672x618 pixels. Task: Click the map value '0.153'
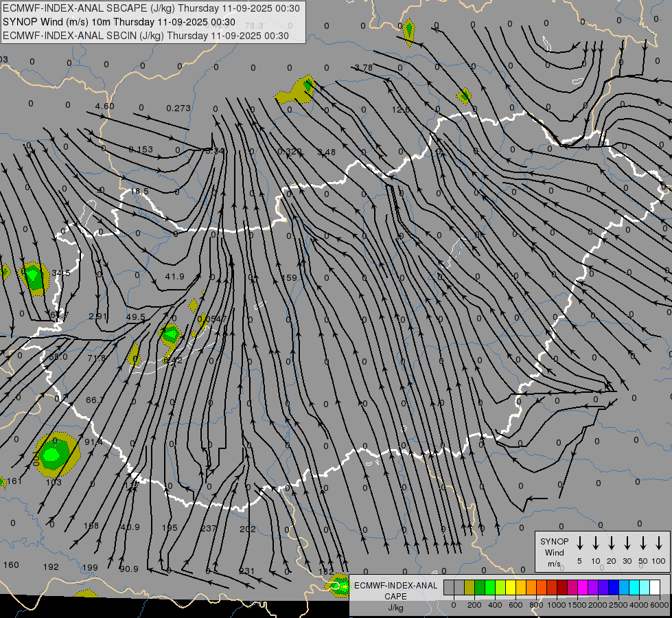(x=141, y=149)
